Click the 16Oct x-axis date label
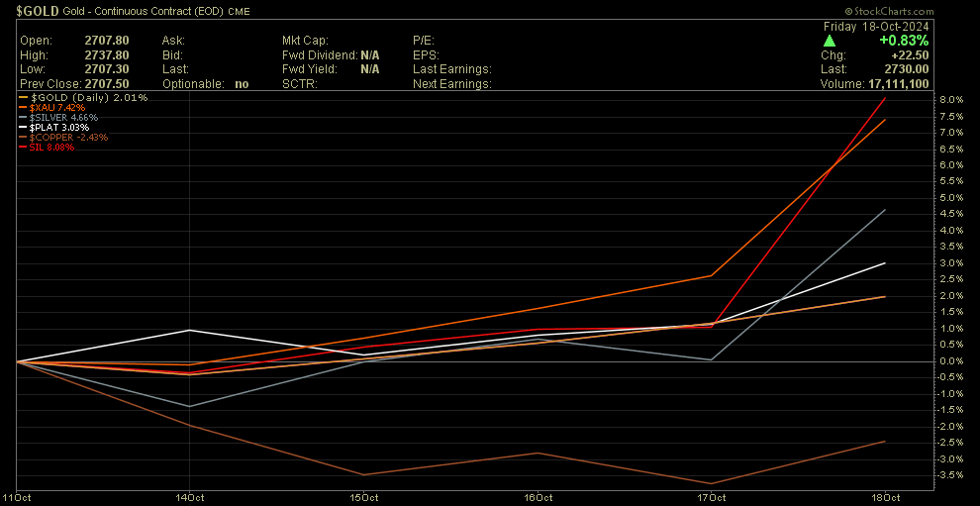 pos(538,498)
